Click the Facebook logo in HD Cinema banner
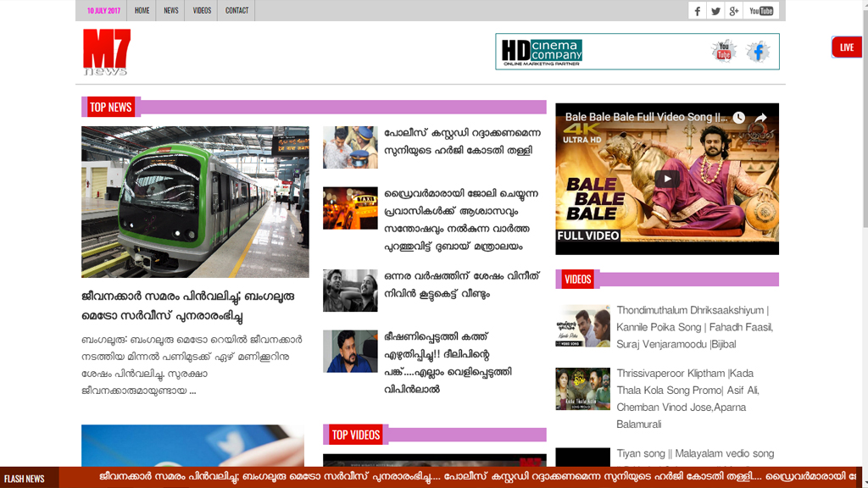 (x=758, y=53)
